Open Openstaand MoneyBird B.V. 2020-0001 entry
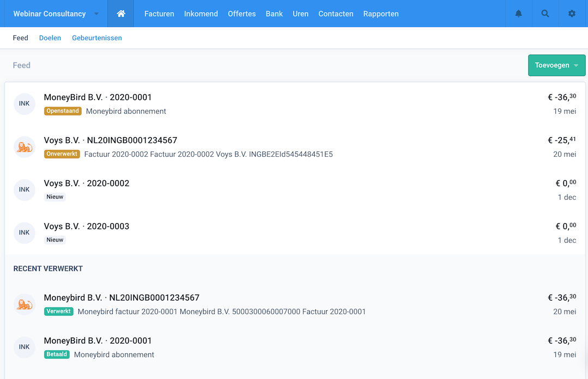 [x=295, y=104]
